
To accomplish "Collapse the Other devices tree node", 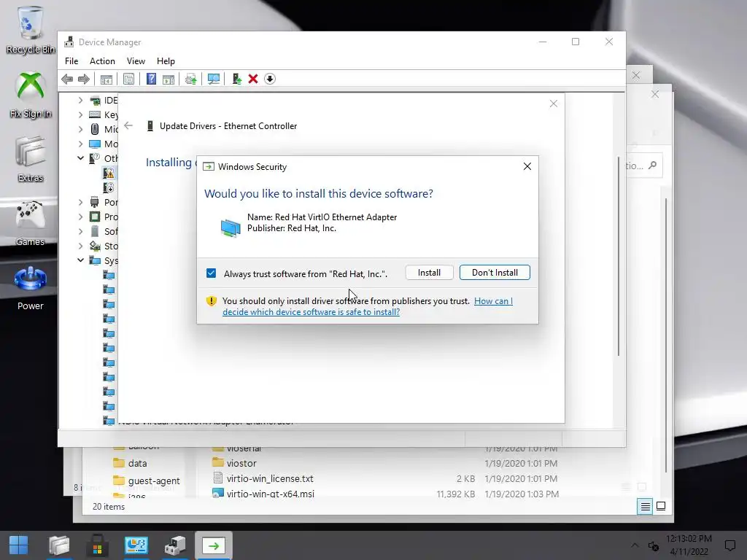I will (80, 158).
